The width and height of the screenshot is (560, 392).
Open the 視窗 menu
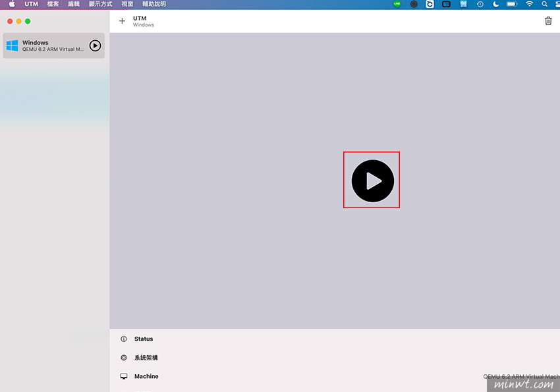(x=127, y=5)
